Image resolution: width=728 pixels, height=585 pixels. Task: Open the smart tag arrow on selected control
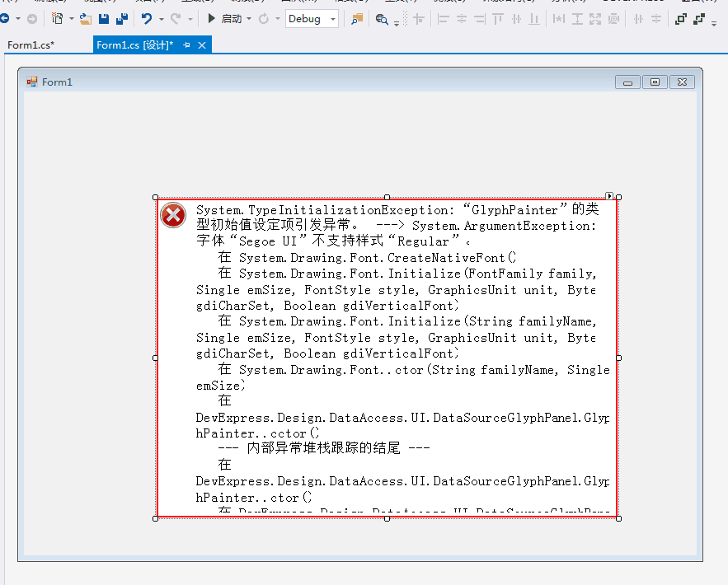(x=609, y=196)
